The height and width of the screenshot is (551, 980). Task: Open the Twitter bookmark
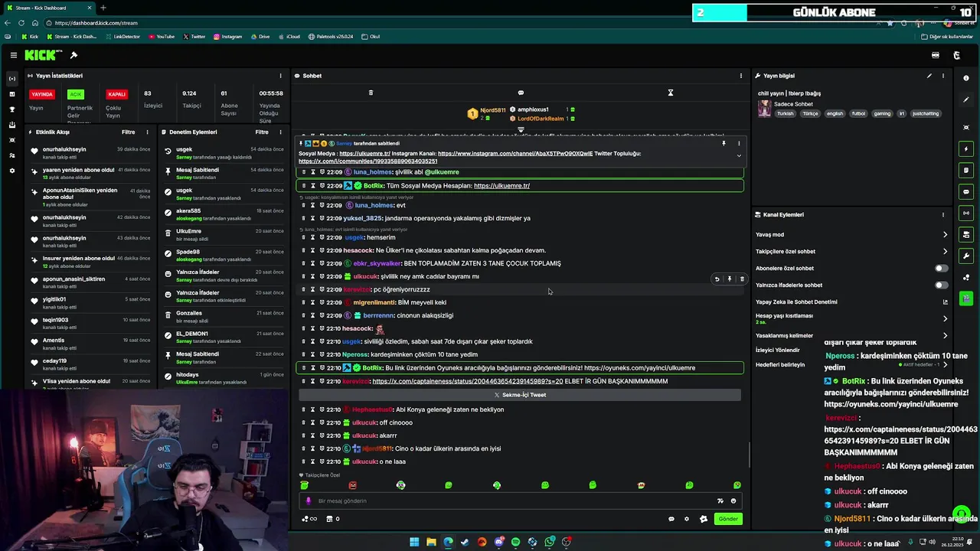(194, 37)
